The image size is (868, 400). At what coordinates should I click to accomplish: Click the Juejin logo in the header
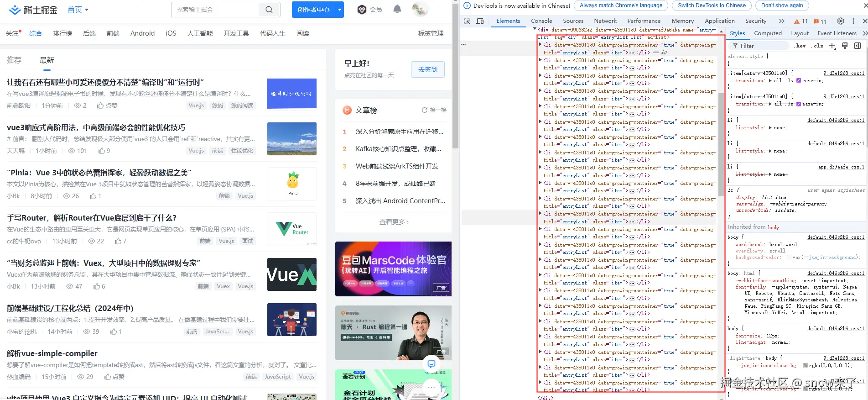33,10
